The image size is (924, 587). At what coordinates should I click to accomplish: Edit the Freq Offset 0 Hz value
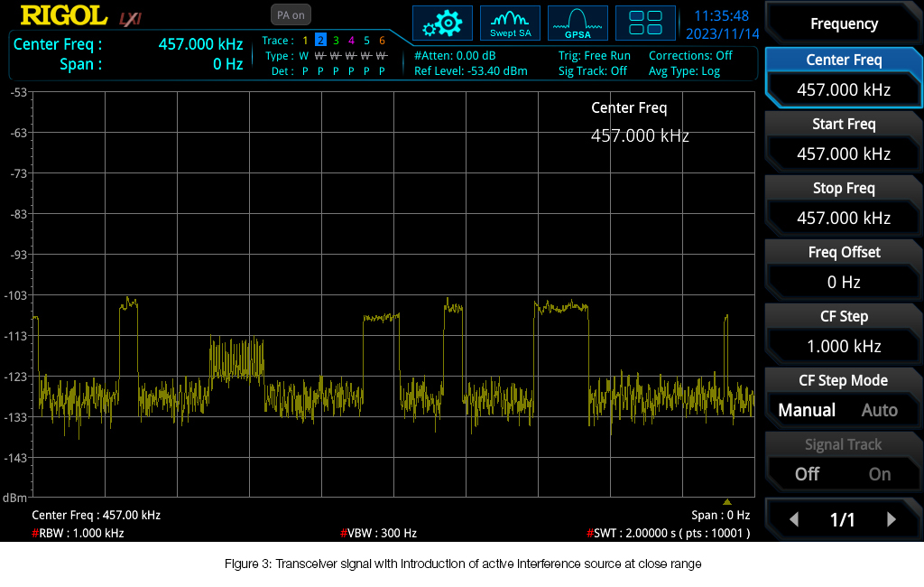pos(844,282)
